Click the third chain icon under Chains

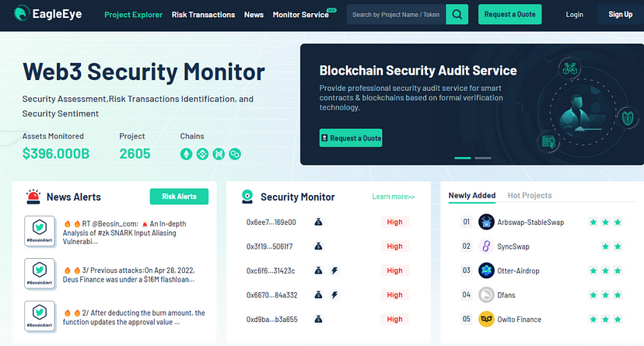(219, 154)
